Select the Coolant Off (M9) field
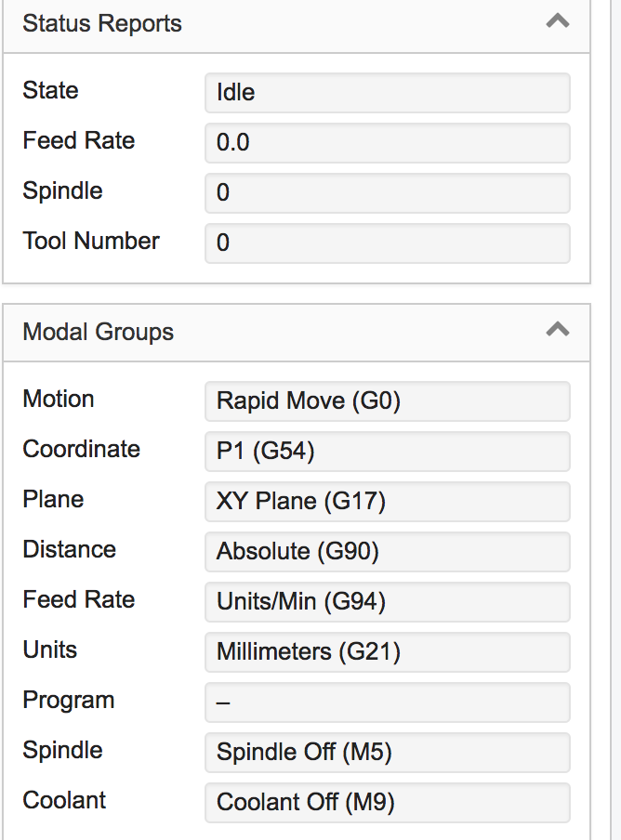Screen dimensions: 621x840 point(387,803)
